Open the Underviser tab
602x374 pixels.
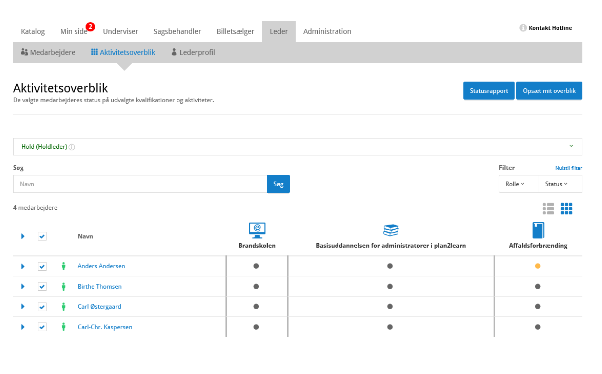120,31
